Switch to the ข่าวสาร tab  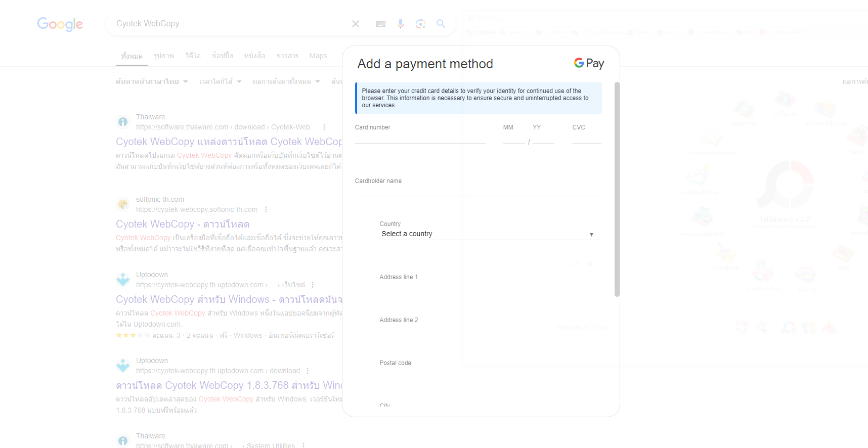point(287,56)
